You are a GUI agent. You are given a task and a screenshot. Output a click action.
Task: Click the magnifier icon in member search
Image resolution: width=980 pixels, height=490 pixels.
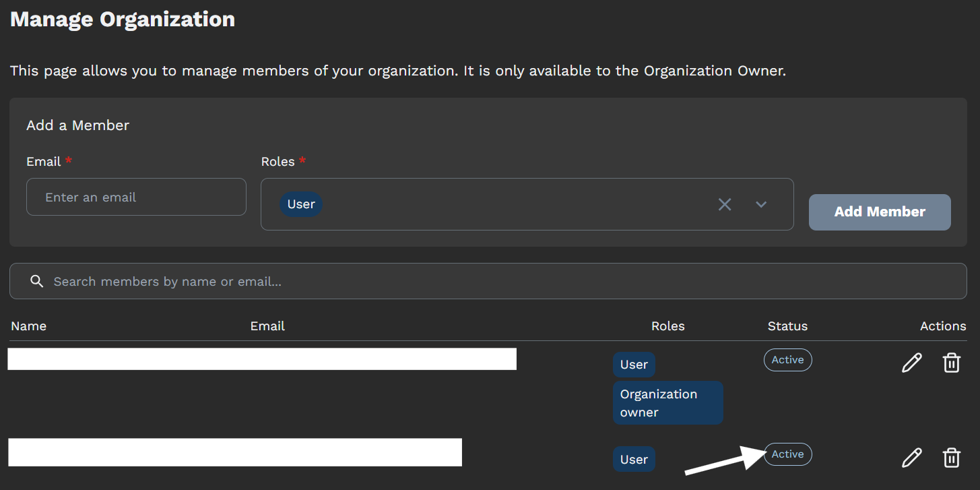[37, 281]
